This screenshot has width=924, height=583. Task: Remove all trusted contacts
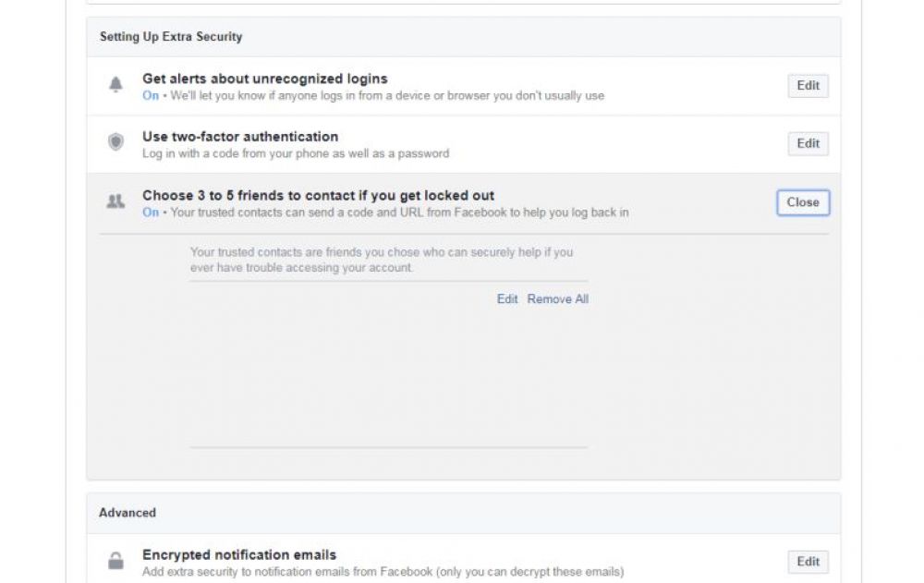point(557,299)
